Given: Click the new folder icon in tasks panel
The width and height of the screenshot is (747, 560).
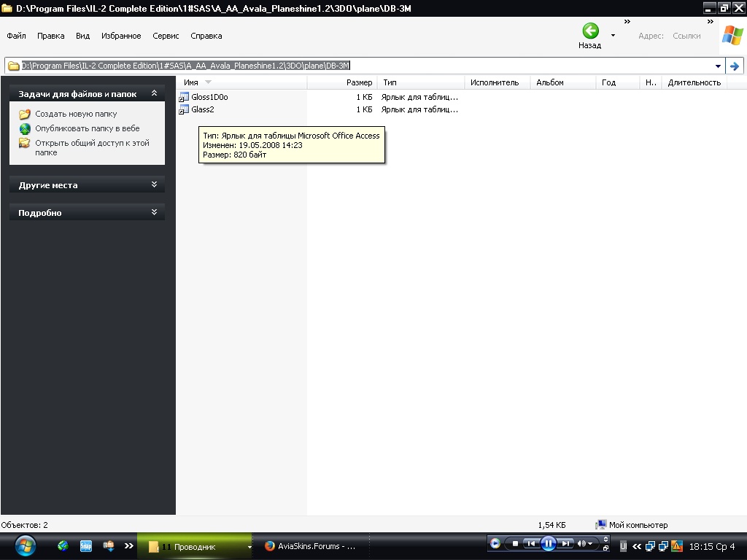Looking at the screenshot, I should 25,114.
